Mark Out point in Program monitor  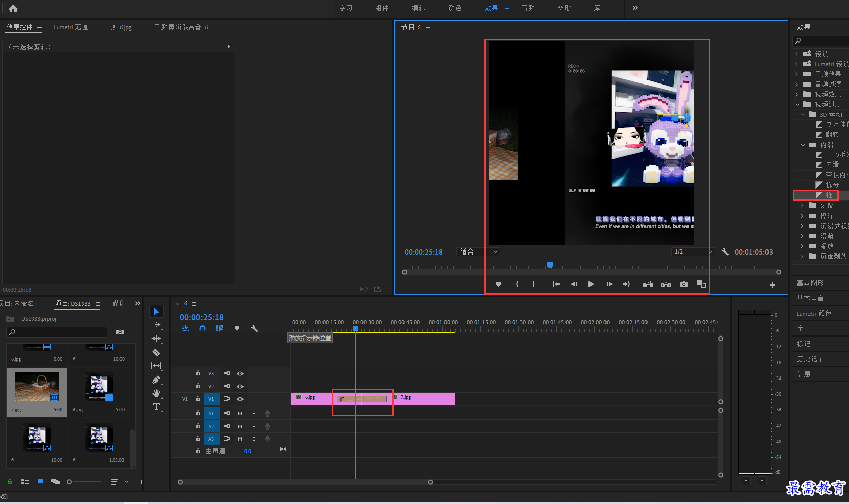pyautogui.click(x=533, y=284)
